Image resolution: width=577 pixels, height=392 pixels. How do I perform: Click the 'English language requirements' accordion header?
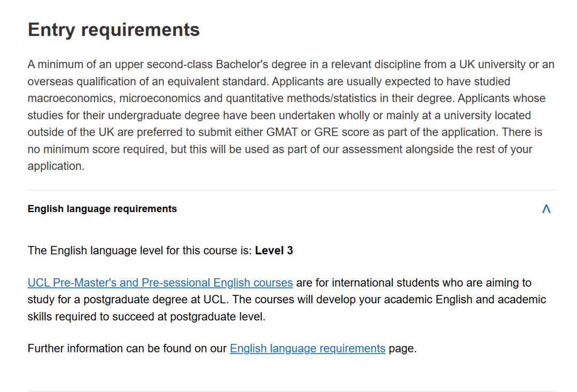pos(102,209)
